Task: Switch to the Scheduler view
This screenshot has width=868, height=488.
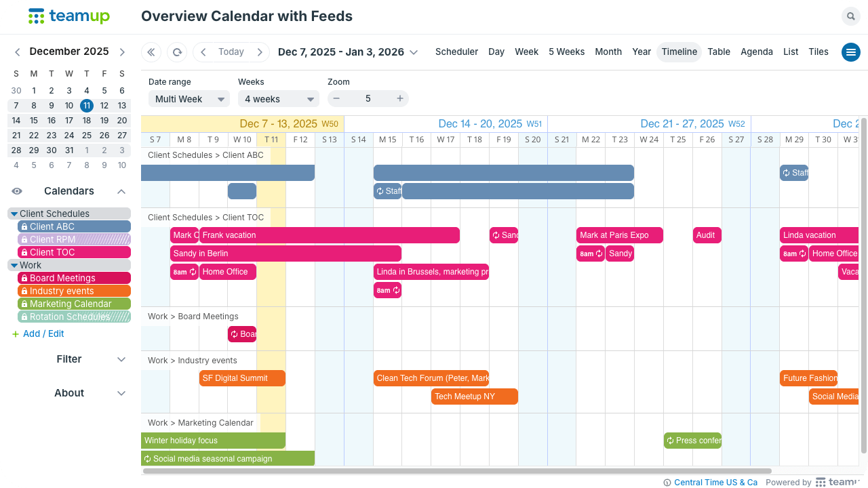Action: (456, 52)
